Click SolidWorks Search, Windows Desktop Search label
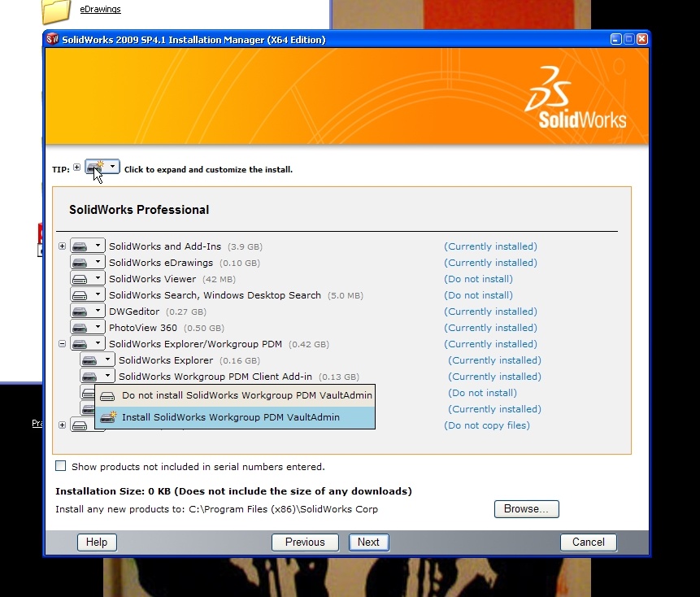 [215, 295]
